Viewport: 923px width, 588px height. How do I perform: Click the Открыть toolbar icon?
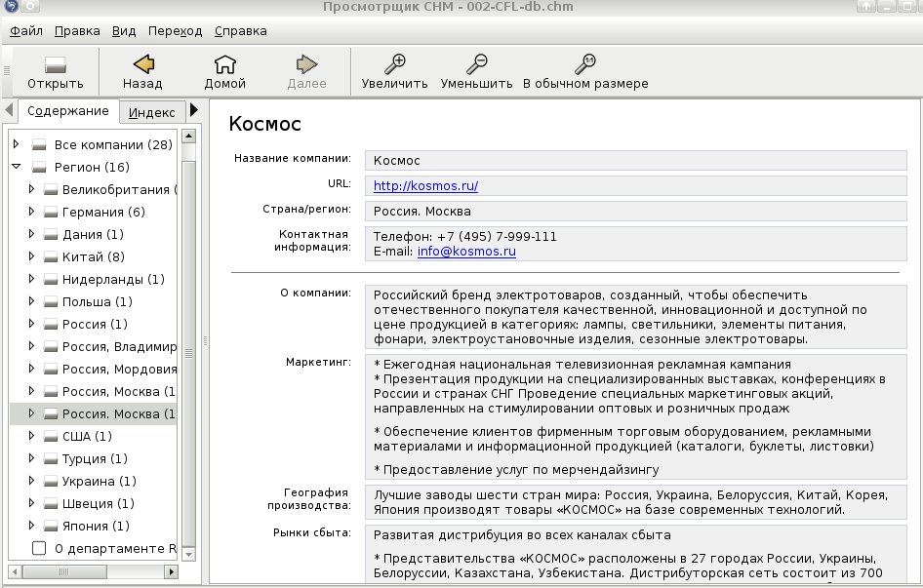click(x=56, y=64)
